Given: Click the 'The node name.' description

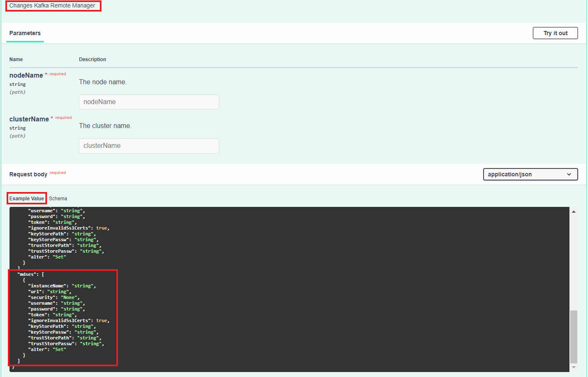Looking at the screenshot, I should 103,82.
